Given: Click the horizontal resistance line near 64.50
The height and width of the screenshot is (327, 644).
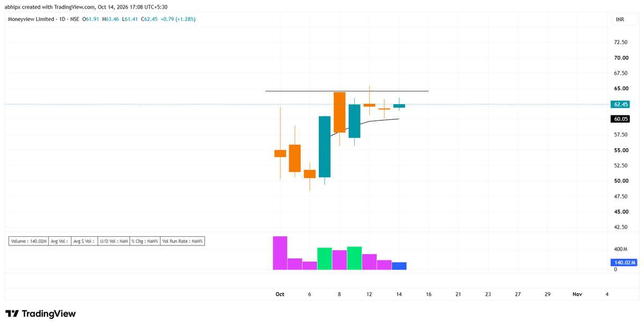Looking at the screenshot, I should tap(347, 91).
